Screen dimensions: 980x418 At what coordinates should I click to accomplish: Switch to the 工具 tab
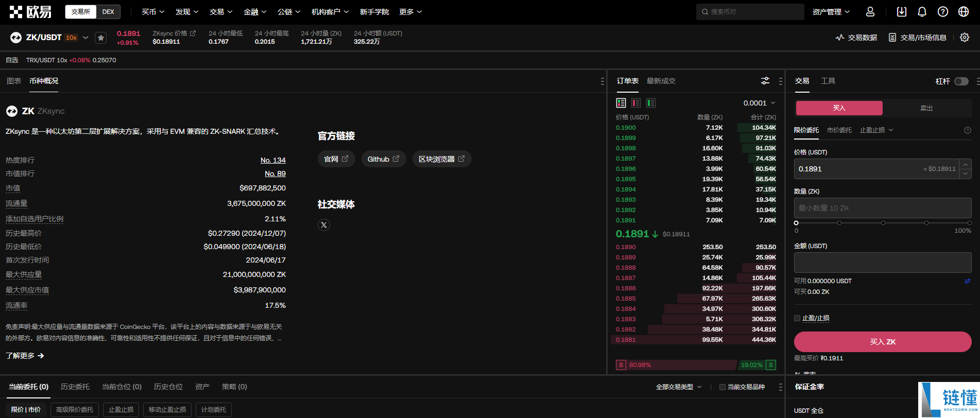(828, 81)
